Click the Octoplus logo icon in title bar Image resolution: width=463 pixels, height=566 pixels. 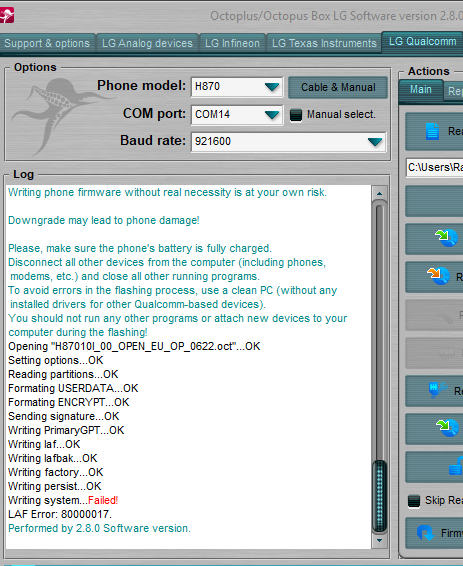tap(6, 15)
